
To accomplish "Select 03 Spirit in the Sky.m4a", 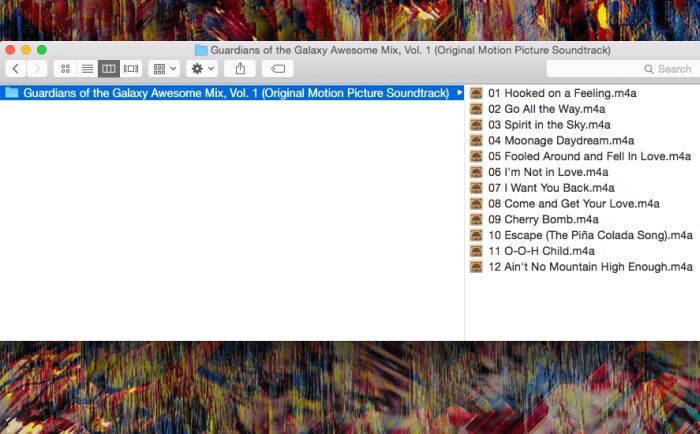I will coord(549,125).
